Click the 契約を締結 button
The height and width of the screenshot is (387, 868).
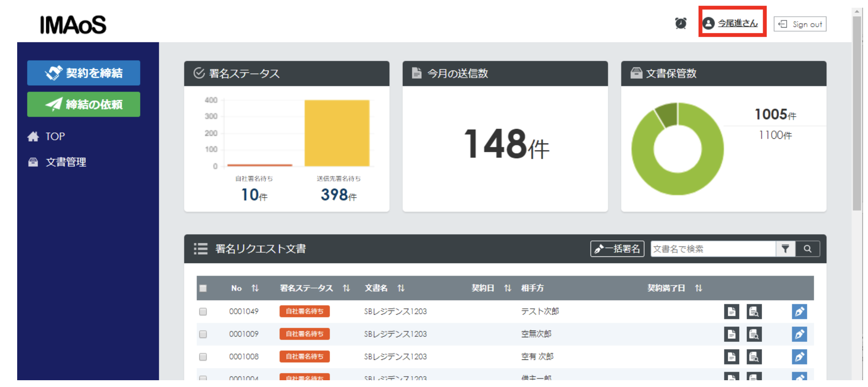[x=84, y=73]
